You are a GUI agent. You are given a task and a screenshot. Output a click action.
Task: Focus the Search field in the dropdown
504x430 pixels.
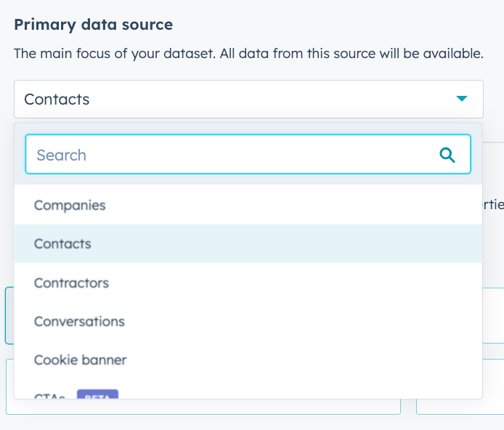[x=232, y=155]
